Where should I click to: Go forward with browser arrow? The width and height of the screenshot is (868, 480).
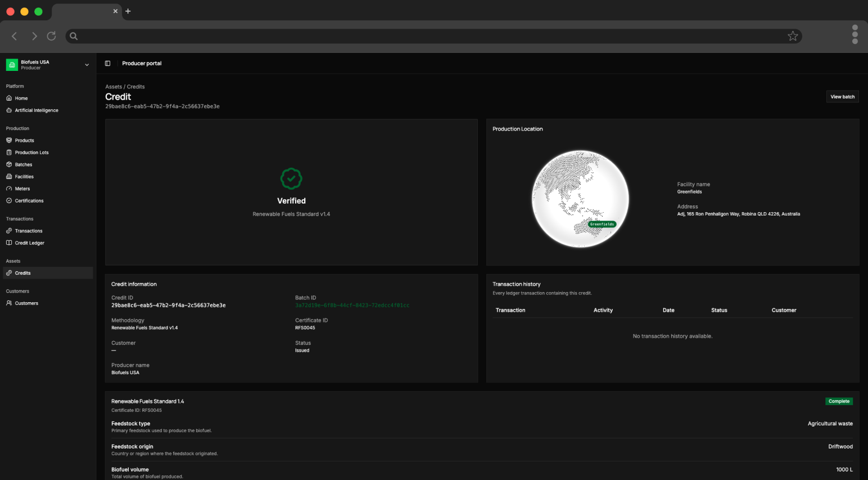tap(34, 36)
